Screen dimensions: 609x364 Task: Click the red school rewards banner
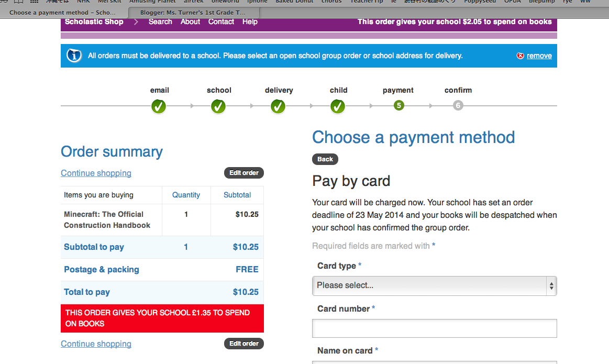click(x=162, y=318)
